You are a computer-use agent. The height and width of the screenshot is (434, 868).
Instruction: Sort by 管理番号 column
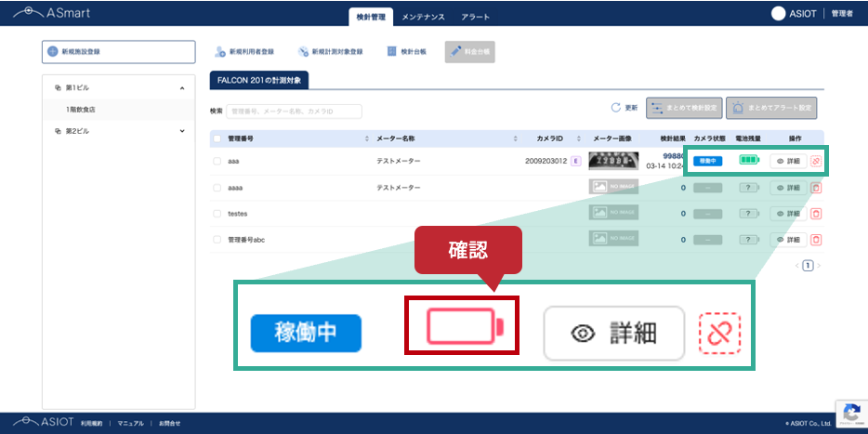pyautogui.click(x=366, y=138)
